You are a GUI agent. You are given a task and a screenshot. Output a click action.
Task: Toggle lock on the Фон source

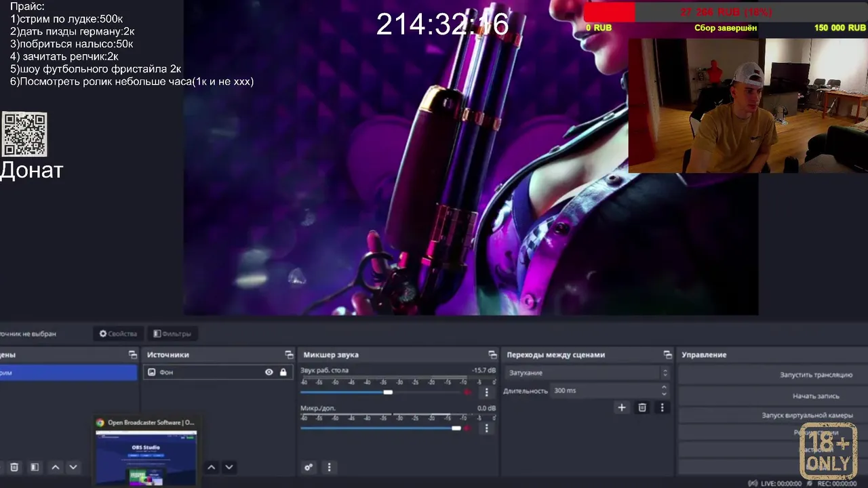pyautogui.click(x=283, y=372)
